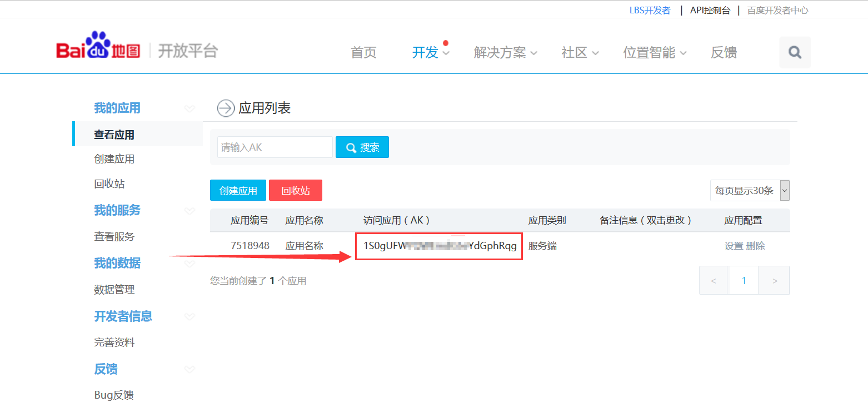Select 创建应用 in the sidebar

114,159
